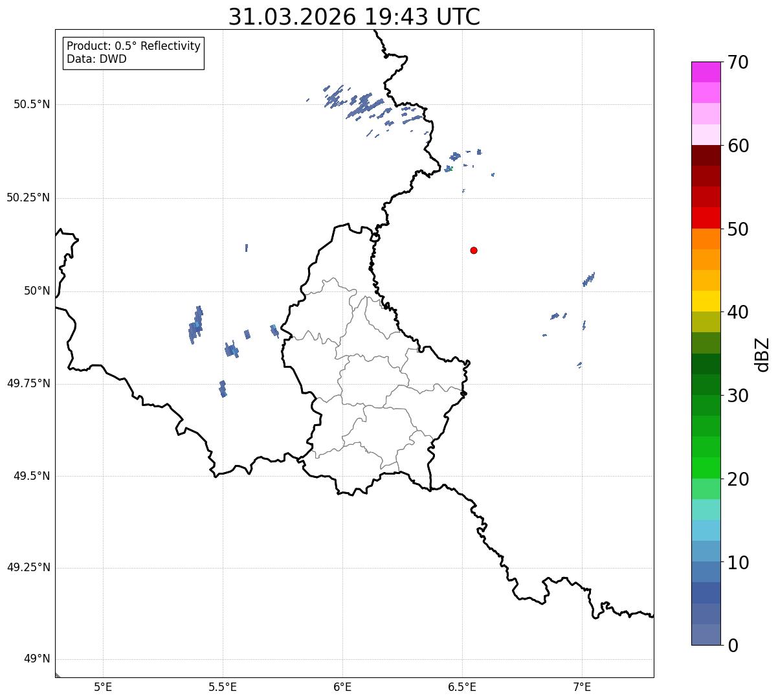Click the 50.25°N latitude label
The height and width of the screenshot is (700, 778).
coord(28,198)
